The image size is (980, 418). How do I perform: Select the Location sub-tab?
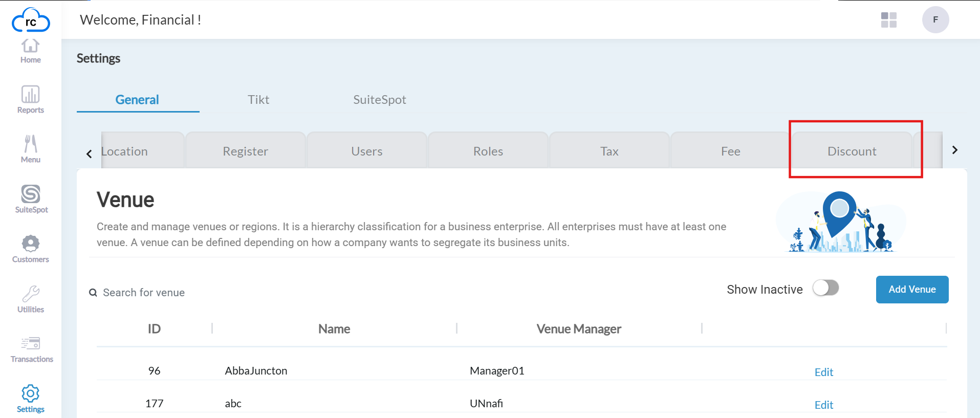pos(143,150)
